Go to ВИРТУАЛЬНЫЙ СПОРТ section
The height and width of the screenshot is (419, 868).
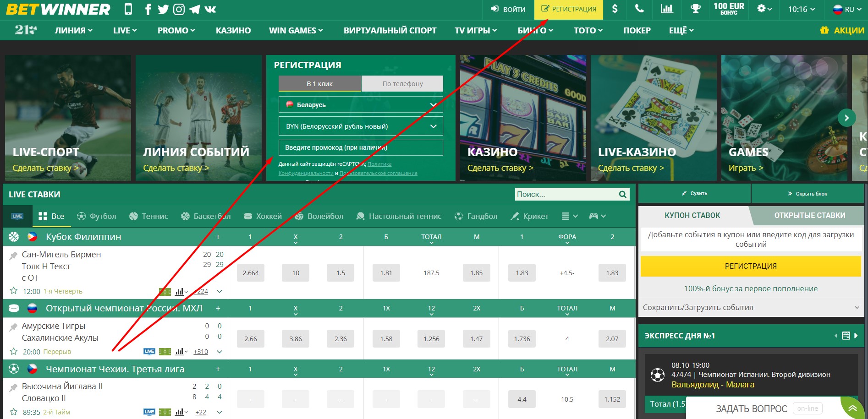pos(390,30)
